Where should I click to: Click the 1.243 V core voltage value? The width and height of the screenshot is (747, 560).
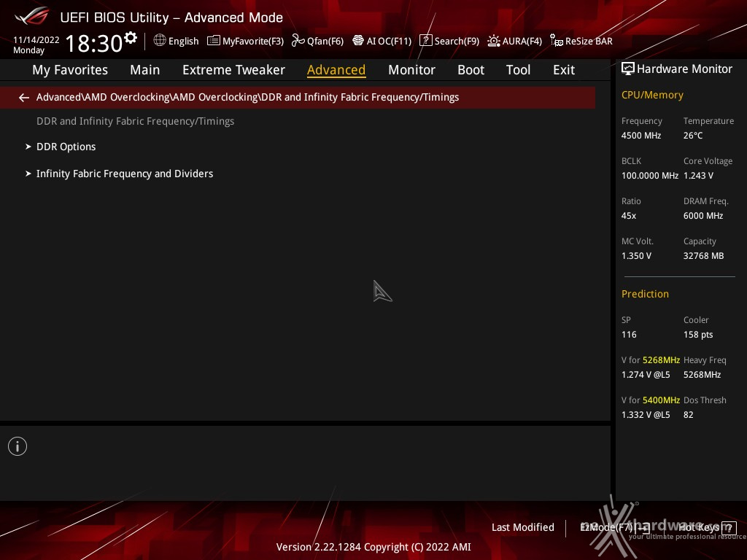click(698, 176)
